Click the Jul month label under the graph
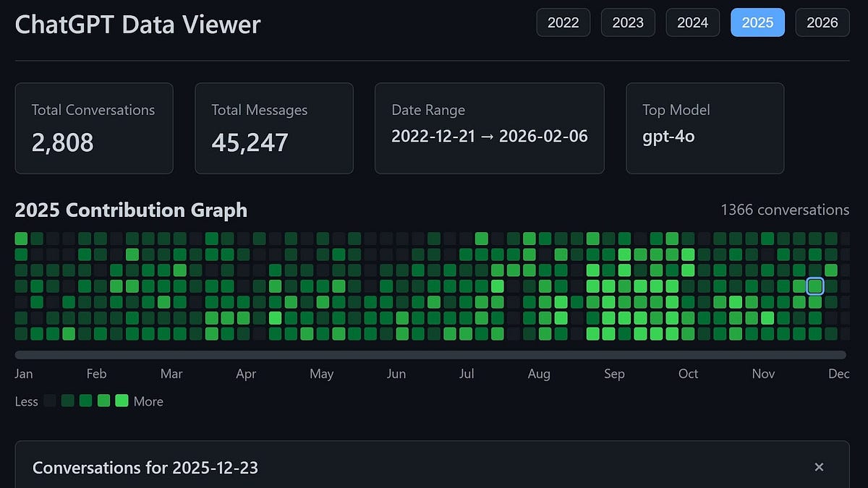The width and height of the screenshot is (868, 488). point(467,374)
